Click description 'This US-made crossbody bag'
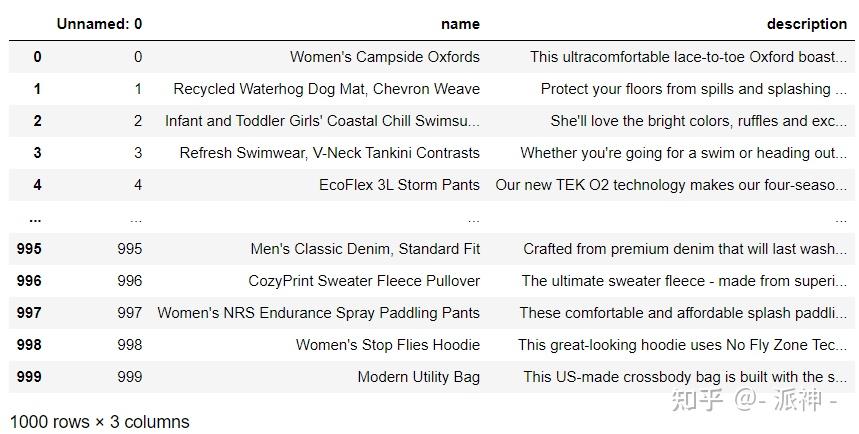 [685, 377]
